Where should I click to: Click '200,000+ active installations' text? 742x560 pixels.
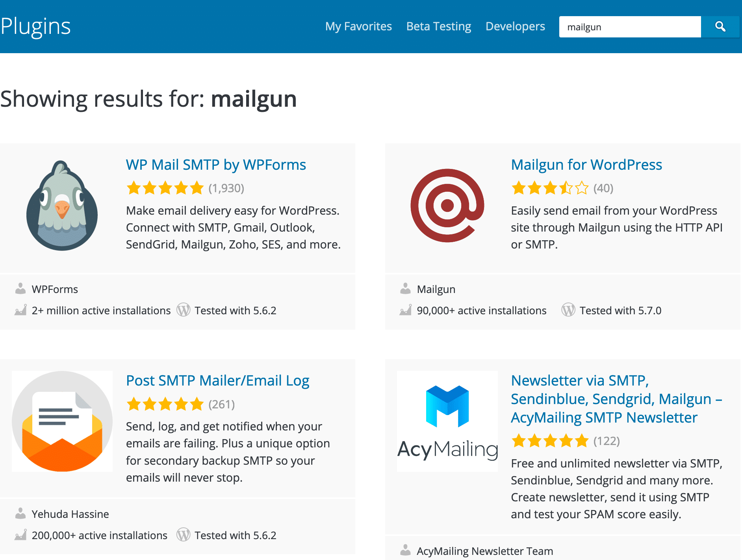[x=100, y=535]
